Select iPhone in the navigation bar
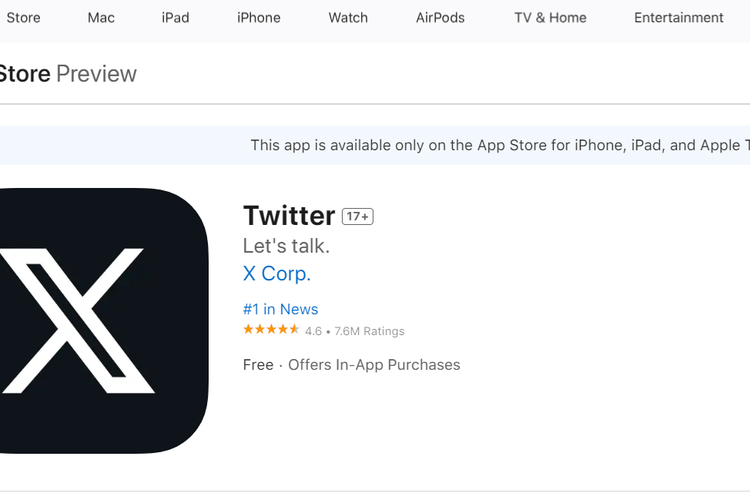This screenshot has width=750, height=500. point(259,18)
